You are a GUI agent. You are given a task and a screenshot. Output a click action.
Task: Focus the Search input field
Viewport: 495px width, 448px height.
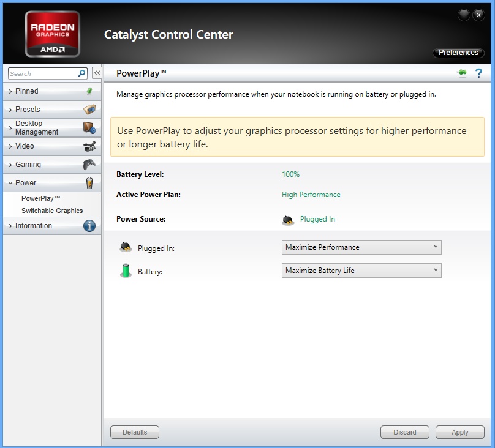pos(43,73)
